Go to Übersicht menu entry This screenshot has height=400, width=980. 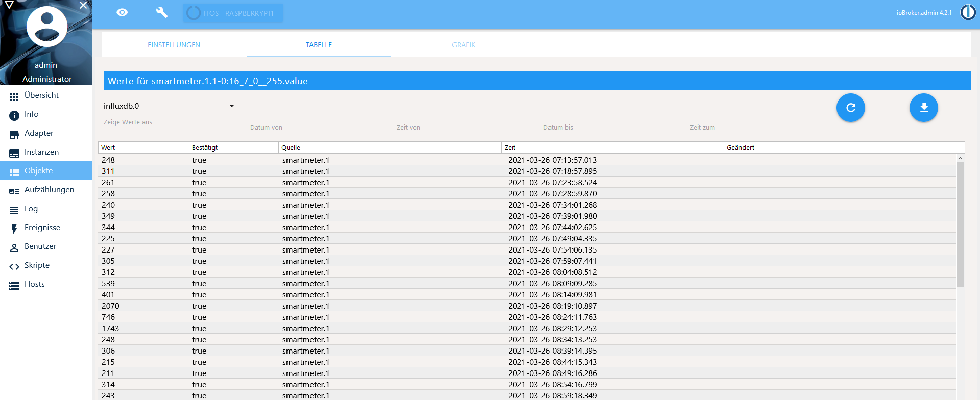coord(41,95)
